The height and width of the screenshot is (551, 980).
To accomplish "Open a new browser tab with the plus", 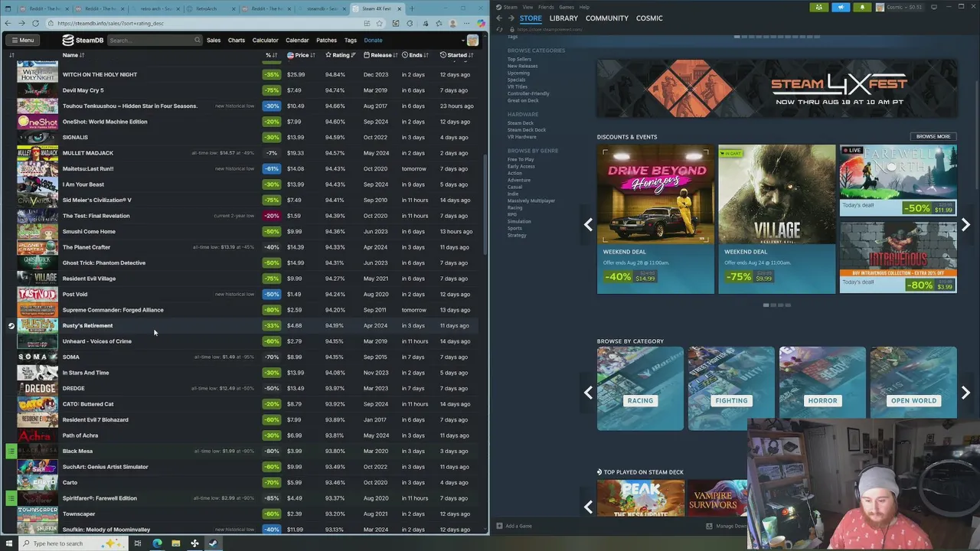I will (x=411, y=8).
